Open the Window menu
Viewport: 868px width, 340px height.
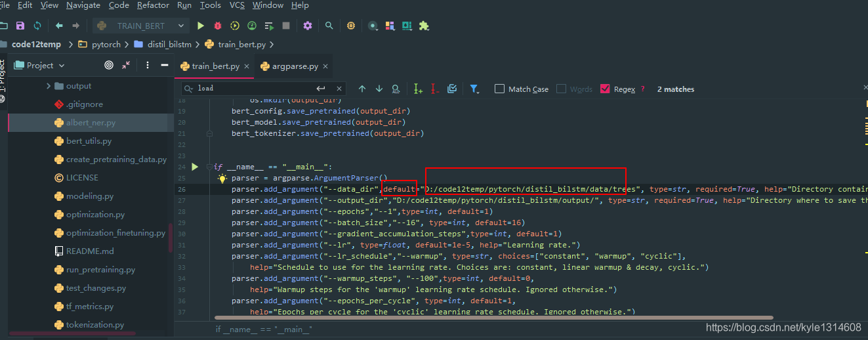tap(268, 5)
